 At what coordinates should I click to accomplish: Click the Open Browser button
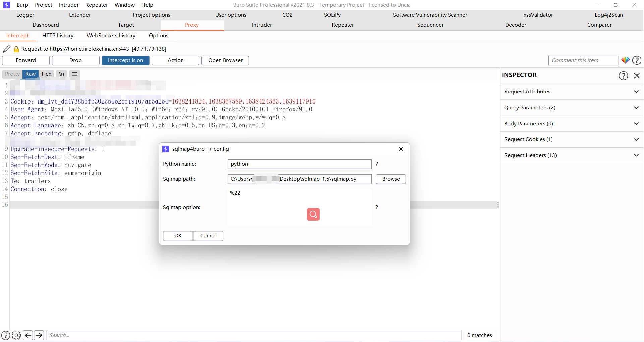point(225,60)
